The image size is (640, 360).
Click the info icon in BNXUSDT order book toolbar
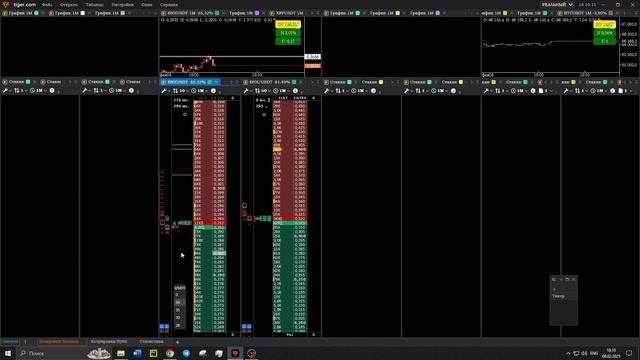[x=213, y=91]
